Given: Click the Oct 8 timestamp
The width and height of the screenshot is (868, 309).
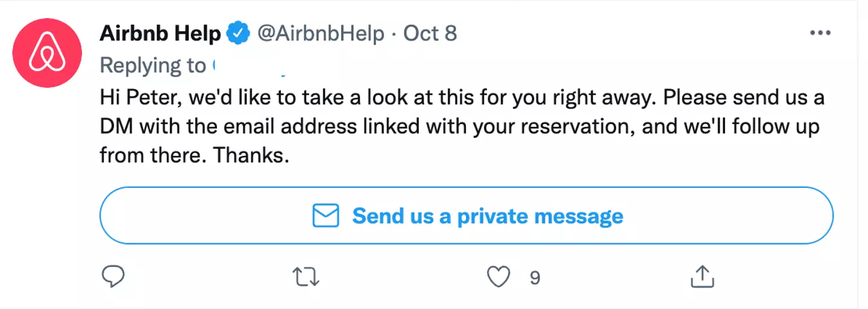Looking at the screenshot, I should 430,33.
